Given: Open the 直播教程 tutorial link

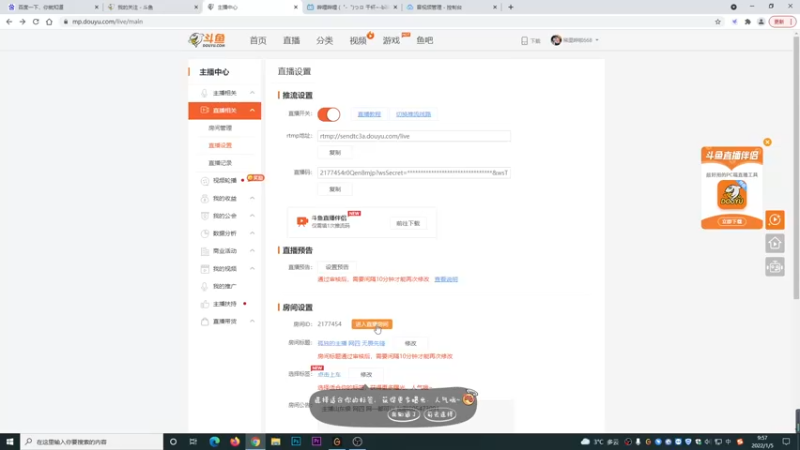Looking at the screenshot, I should (x=369, y=114).
